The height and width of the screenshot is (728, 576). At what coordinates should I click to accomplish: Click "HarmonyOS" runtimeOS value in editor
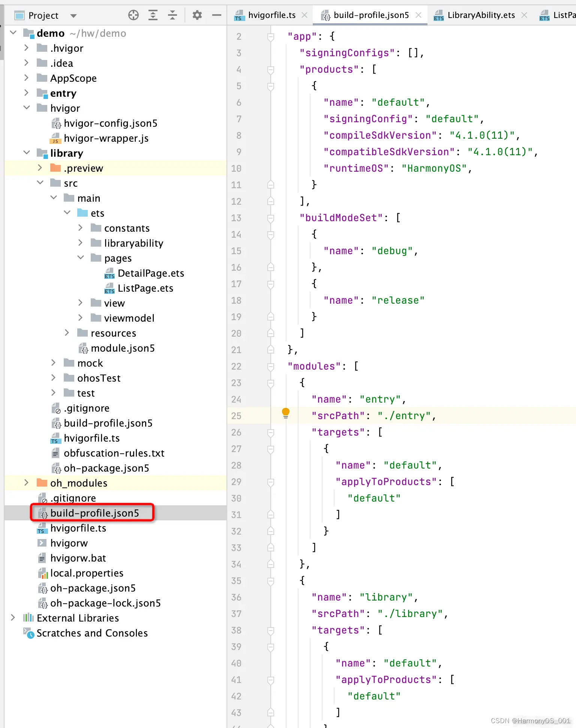(434, 168)
